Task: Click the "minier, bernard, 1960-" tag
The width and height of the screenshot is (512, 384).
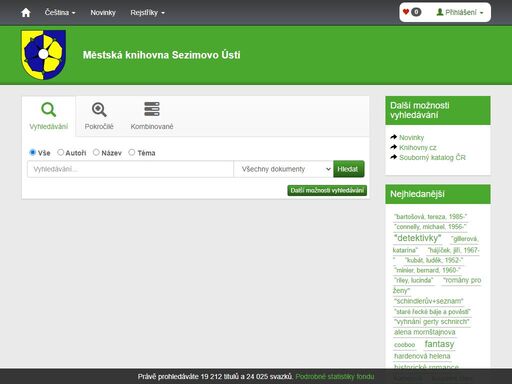Action: [427, 270]
